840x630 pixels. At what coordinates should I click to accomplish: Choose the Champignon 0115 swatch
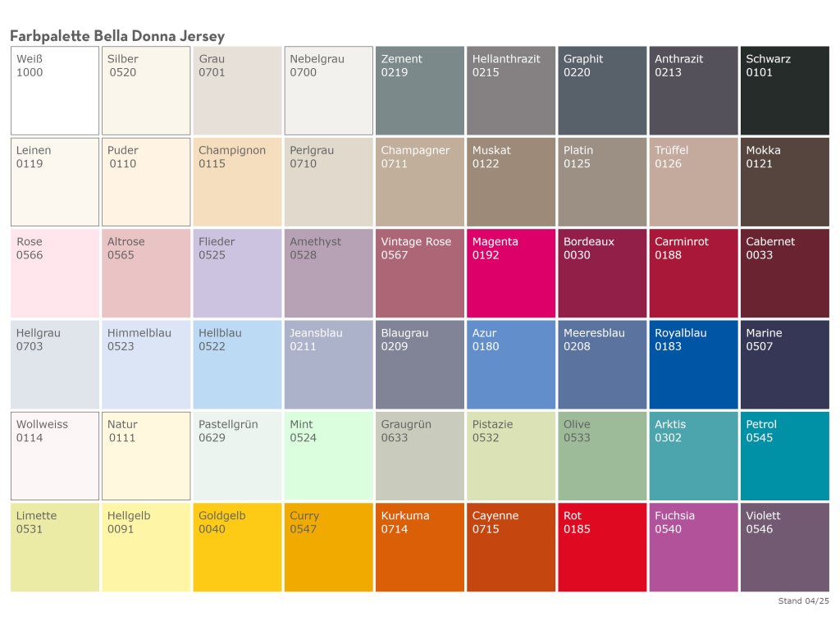pos(237,182)
